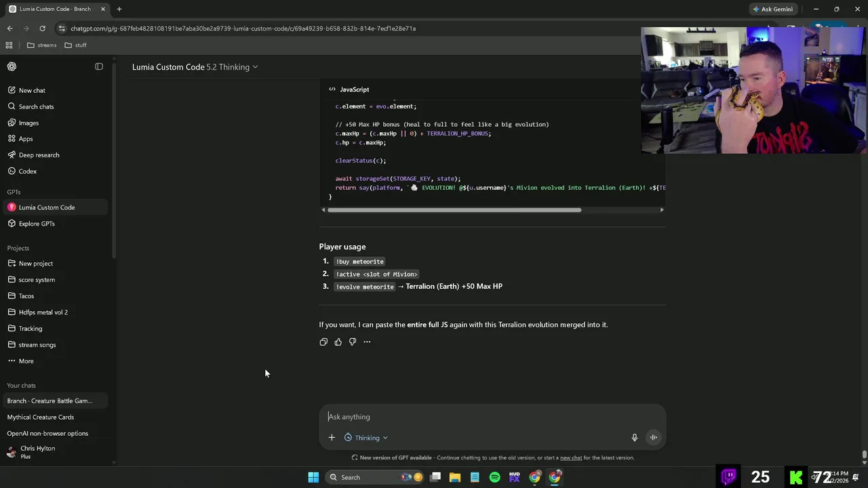This screenshot has height=488, width=868.
Task: Click the Player usage heading
Action: click(342, 247)
